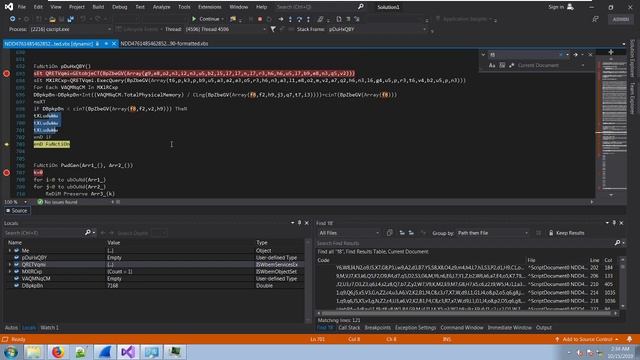Screen dimensions: 640x360
Task: Click the find box Find Next arrow
Action: pyautogui.click(x=576, y=55)
